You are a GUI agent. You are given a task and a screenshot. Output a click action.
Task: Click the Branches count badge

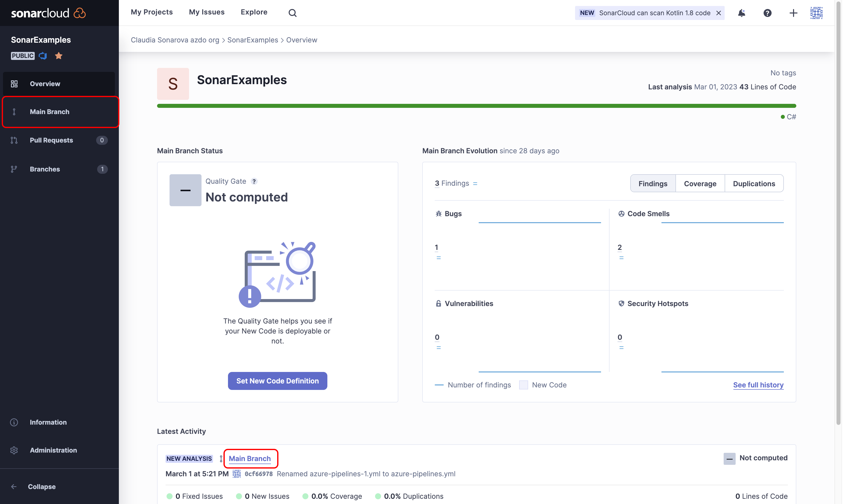[x=102, y=169]
